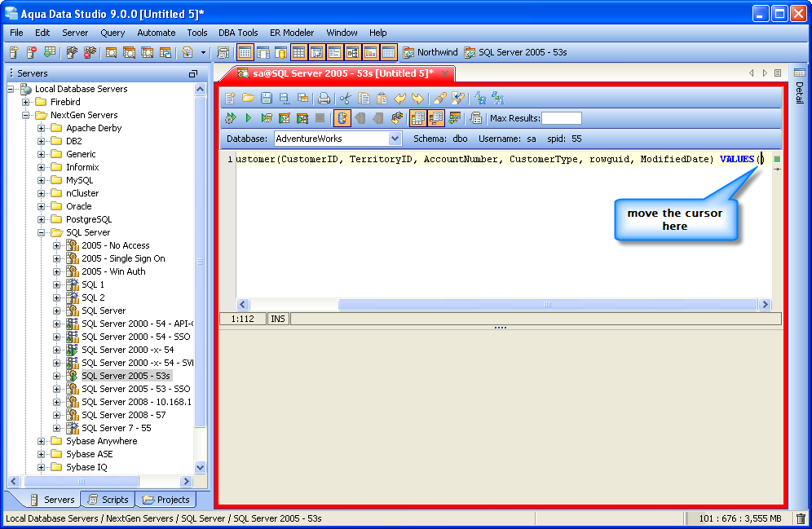
Task: Click the Register Server icon in the main toolbar
Action: click(14, 52)
